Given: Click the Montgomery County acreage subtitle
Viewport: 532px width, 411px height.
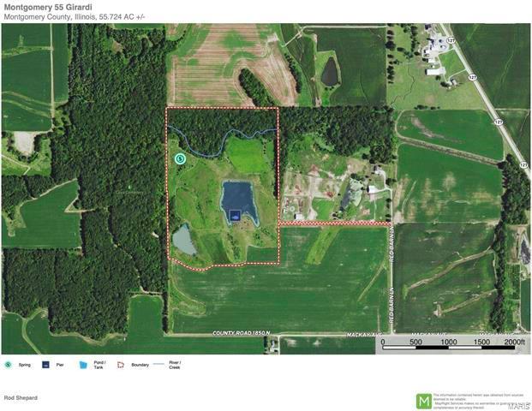Looking at the screenshot, I should pos(79,18).
